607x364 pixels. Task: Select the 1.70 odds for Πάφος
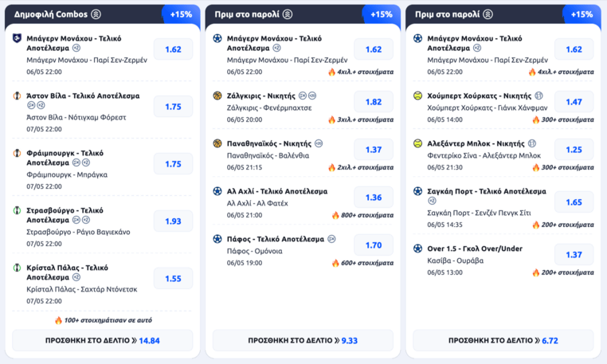(x=374, y=245)
